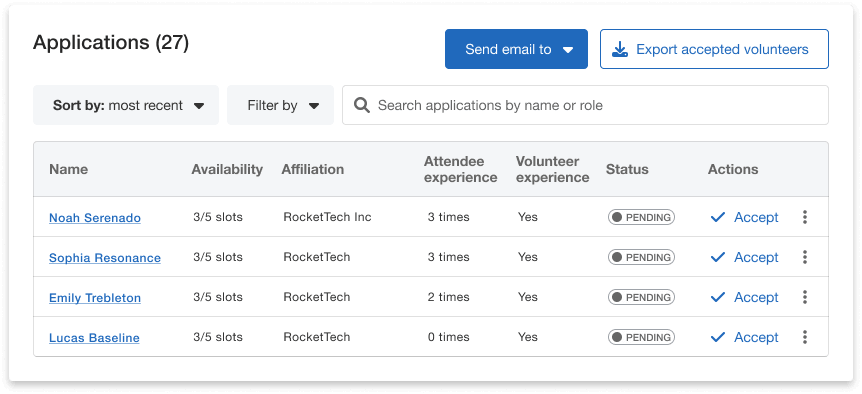Open the Send email to dropdown

516,49
